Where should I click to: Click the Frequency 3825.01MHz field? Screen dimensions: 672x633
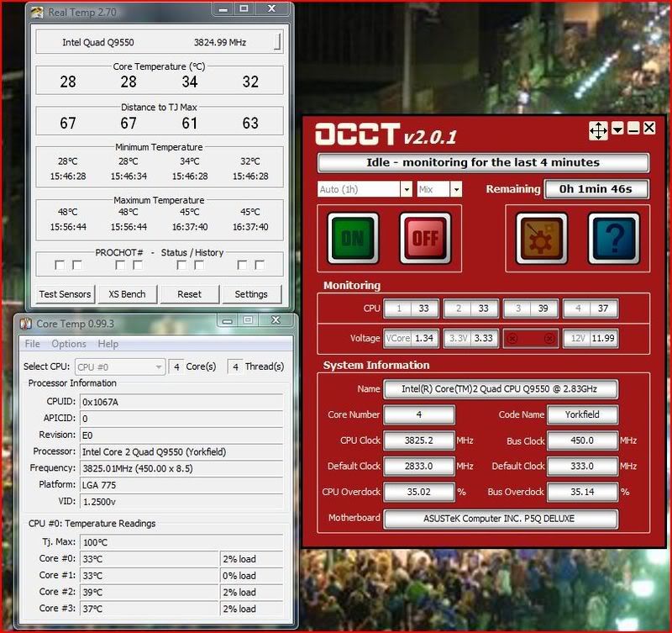coord(181,468)
